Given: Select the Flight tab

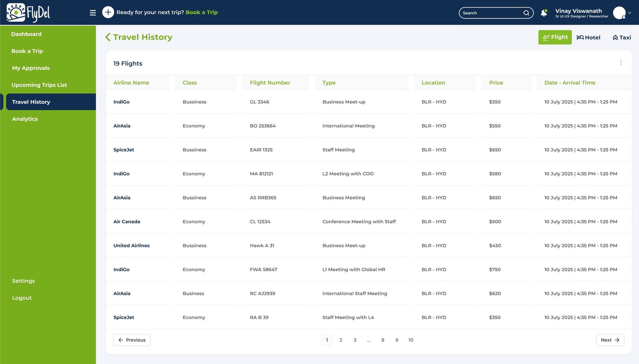Looking at the screenshot, I should click(555, 37).
